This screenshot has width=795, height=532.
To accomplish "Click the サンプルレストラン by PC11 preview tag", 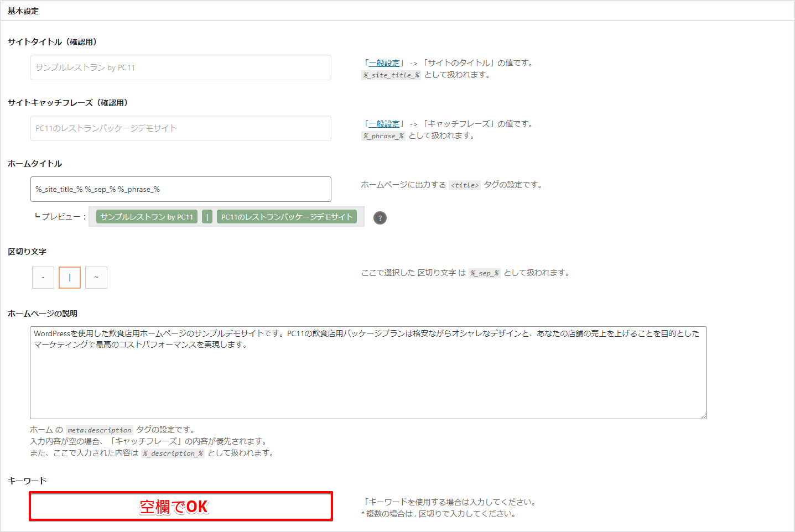I will coord(147,217).
